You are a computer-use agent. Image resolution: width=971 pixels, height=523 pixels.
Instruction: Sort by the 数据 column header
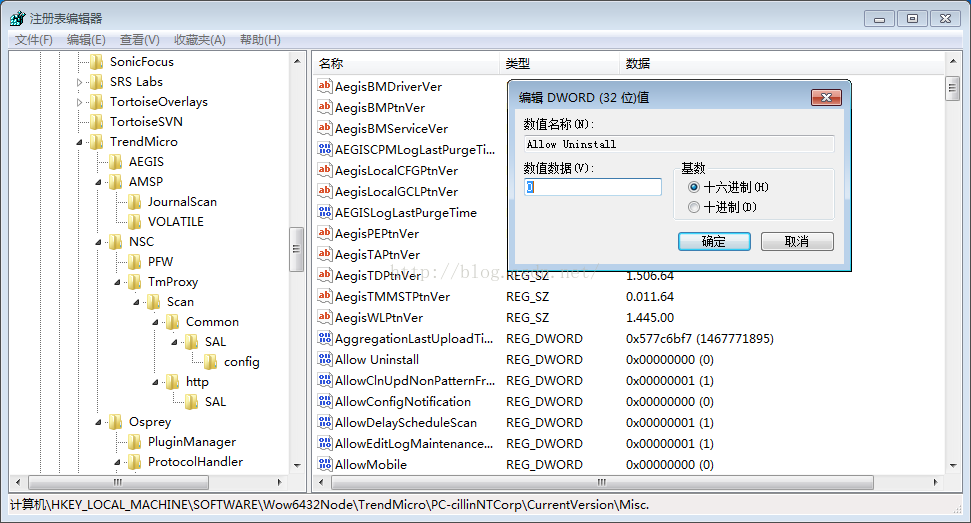click(782, 63)
